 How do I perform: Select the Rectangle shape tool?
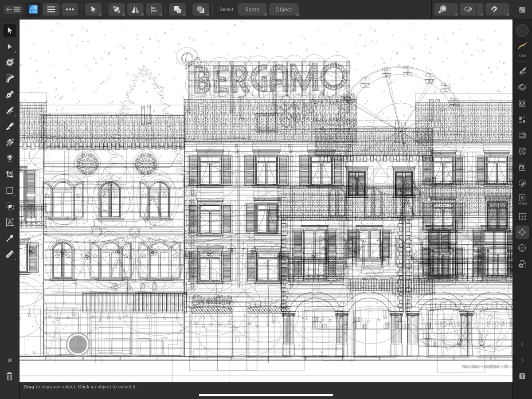(9, 191)
